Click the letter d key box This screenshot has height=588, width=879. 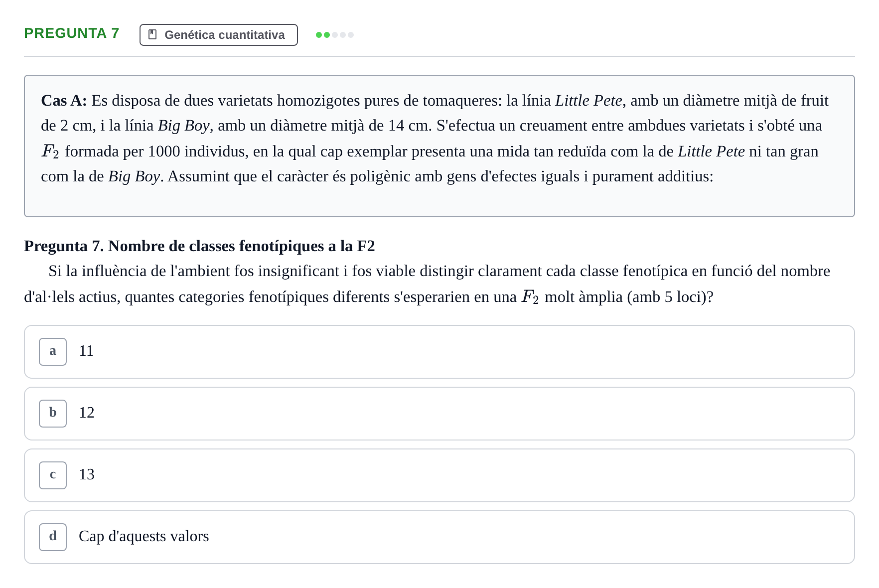53,537
